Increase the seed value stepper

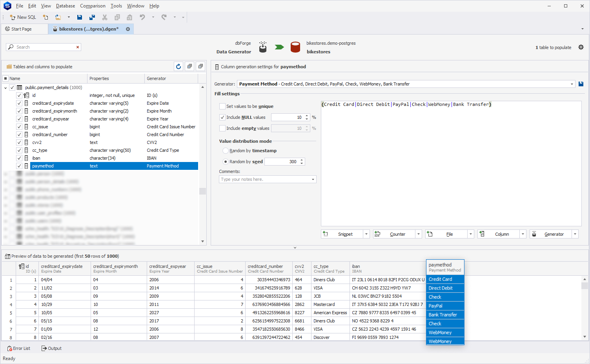[302, 160]
